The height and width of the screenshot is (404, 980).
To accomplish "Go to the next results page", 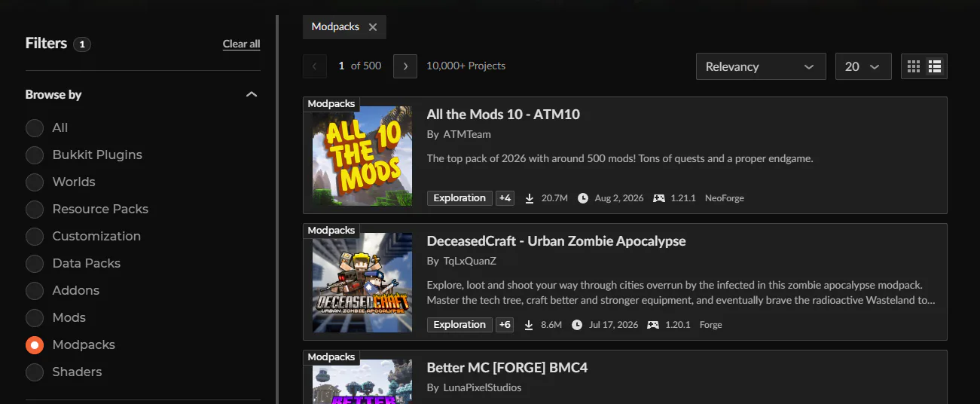I will [x=405, y=66].
